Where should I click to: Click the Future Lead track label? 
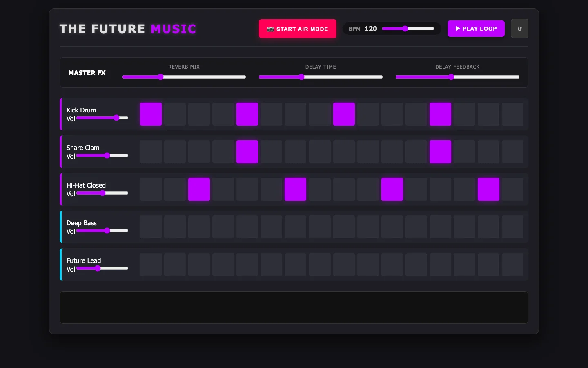pos(84,260)
